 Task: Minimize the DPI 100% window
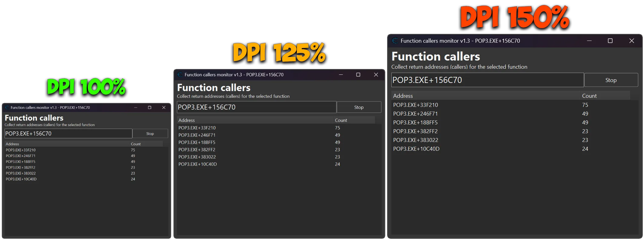coord(136,107)
